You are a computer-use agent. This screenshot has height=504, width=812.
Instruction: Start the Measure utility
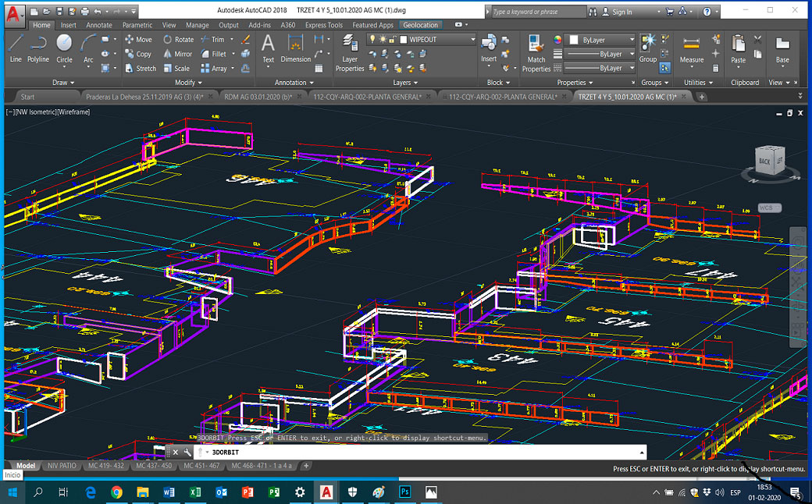(691, 49)
